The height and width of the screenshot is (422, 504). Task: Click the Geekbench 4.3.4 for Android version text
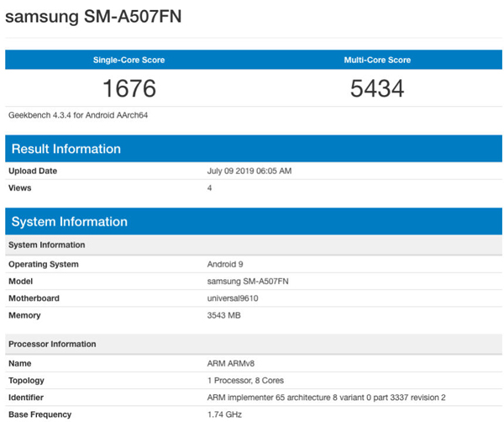point(72,114)
